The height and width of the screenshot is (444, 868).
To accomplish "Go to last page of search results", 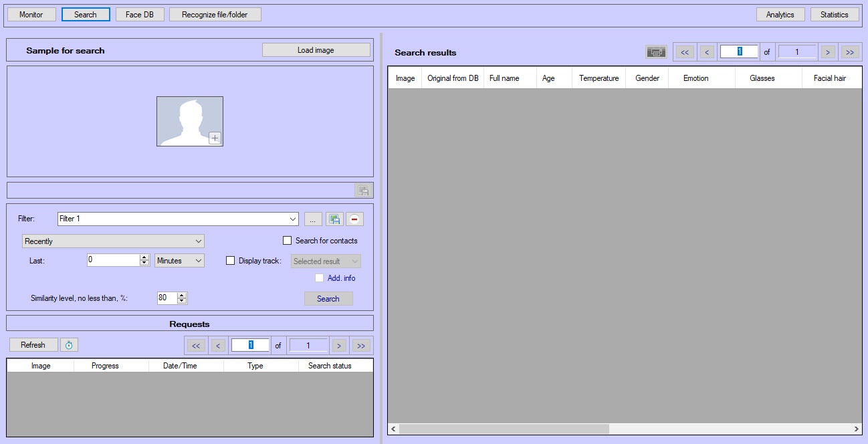I will click(x=849, y=52).
